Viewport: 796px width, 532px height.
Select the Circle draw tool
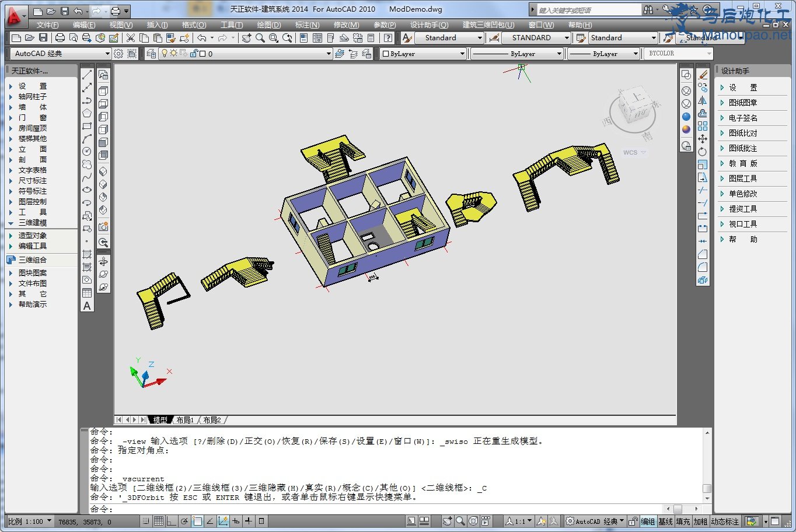(x=87, y=152)
